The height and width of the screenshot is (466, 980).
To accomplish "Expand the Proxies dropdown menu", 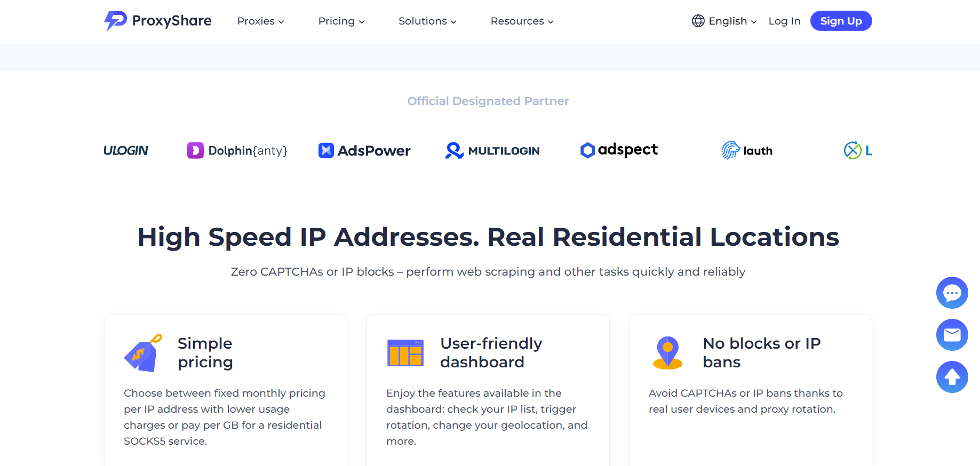I will 260,21.
